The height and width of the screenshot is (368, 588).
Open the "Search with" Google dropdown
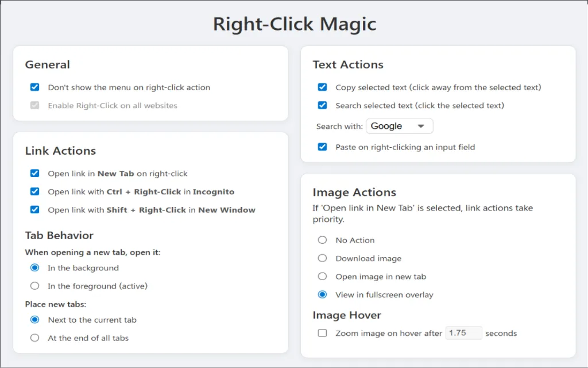(399, 126)
